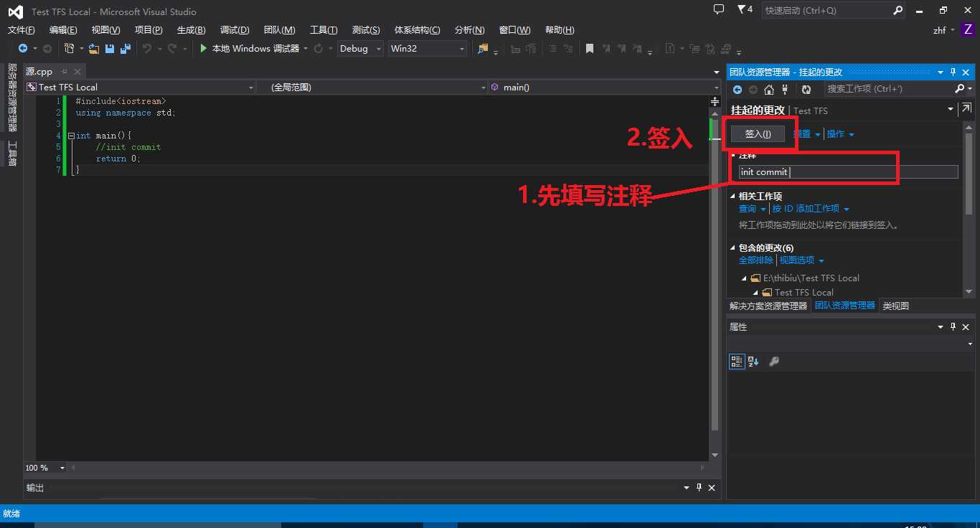The image size is (980, 528).
Task: Click the Find in Files toolbar icon
Action: tap(483, 49)
